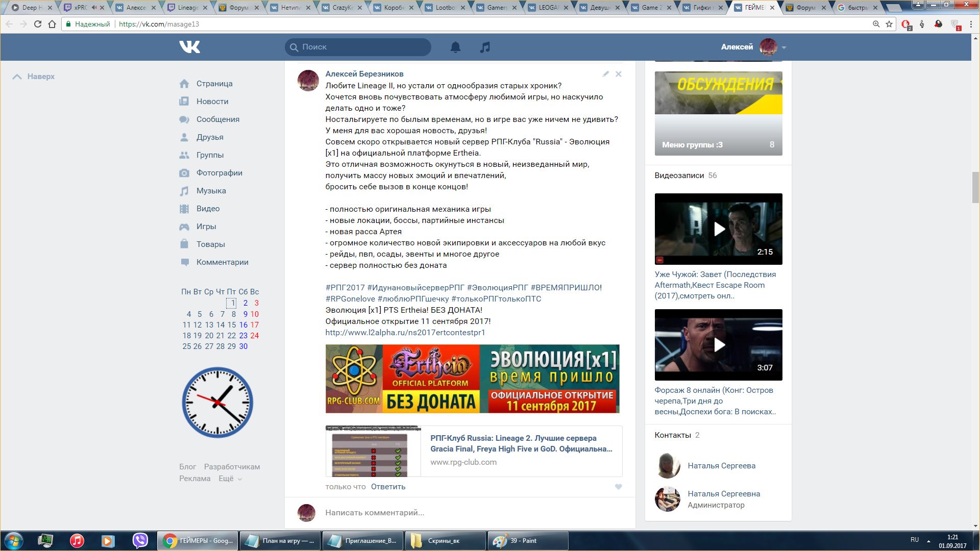This screenshot has height=551, width=980.
Task: Open Разработчикам footer link
Action: pos(232,467)
